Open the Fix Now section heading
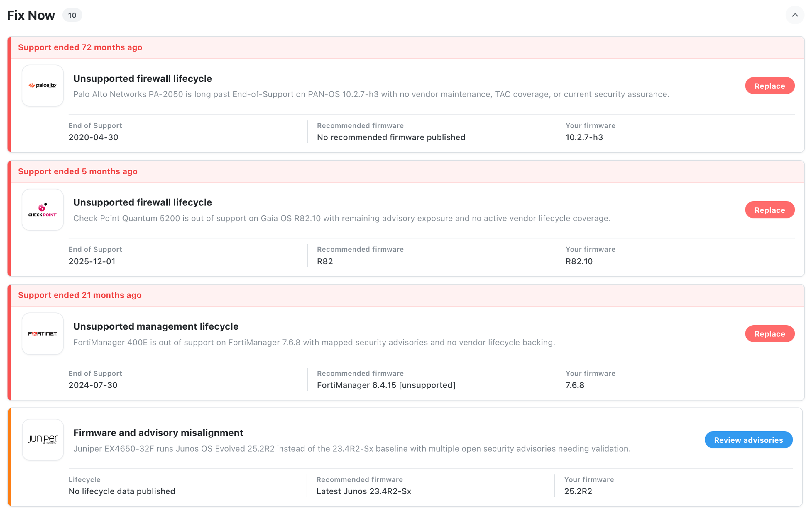 (x=31, y=15)
